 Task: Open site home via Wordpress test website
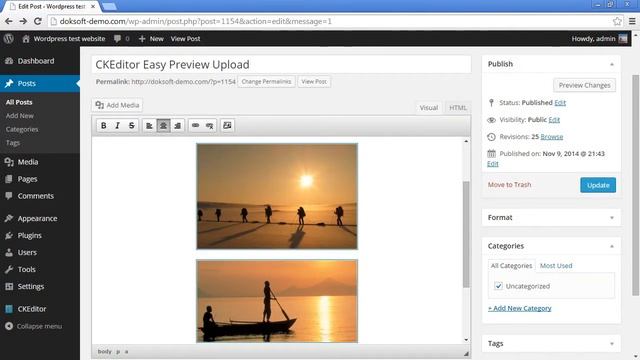coord(64,39)
